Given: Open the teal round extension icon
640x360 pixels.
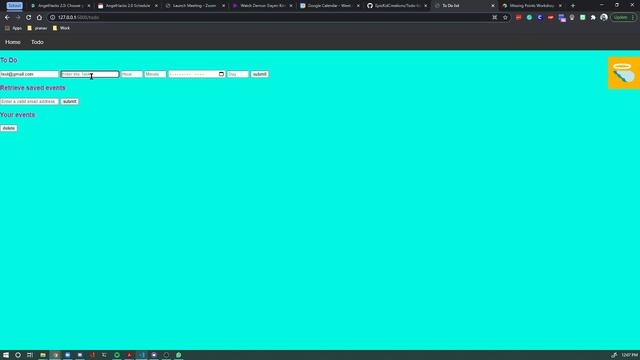Looking at the screenshot, I should [529, 18].
